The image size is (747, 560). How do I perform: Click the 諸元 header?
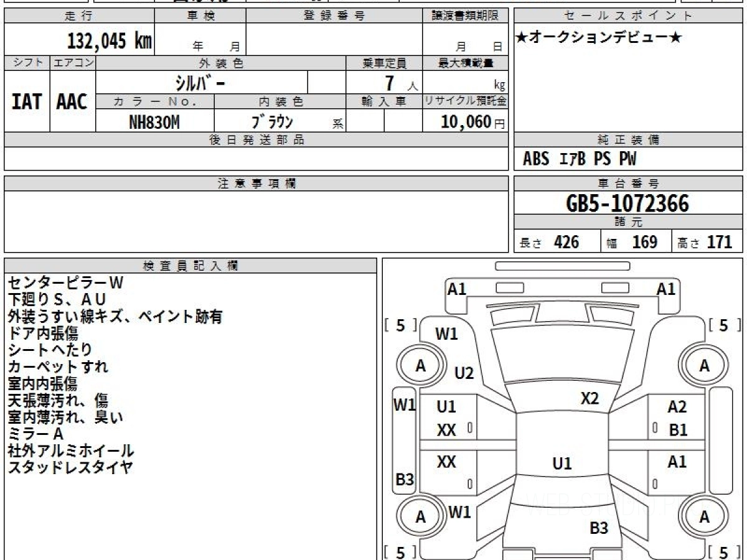coord(628,222)
